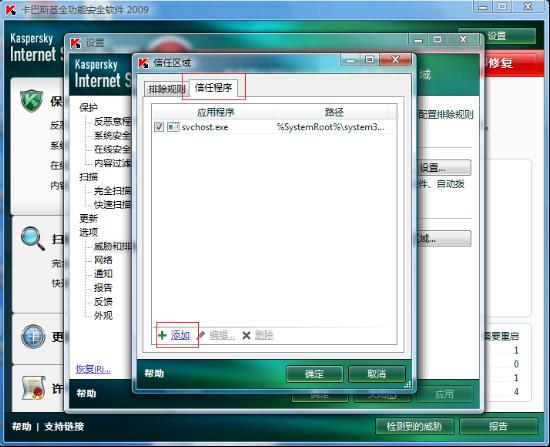Image resolution: width=550 pixels, height=447 pixels.
Task: Open 帮助 in the 设置 window footer
Action: 86,393
